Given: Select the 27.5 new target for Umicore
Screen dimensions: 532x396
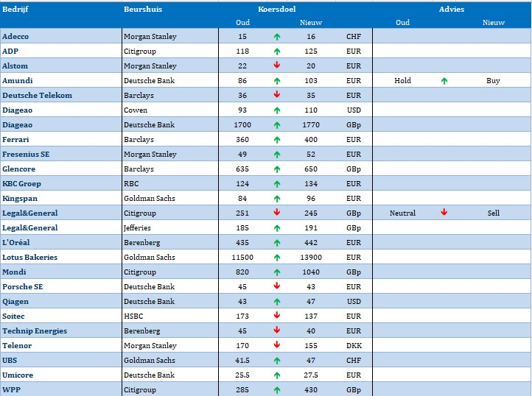Looking at the screenshot, I should pyautogui.click(x=311, y=375).
